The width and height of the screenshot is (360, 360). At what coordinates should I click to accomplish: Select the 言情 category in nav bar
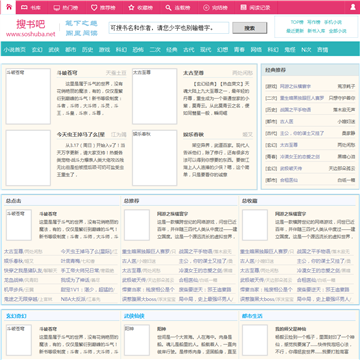coord(323,50)
